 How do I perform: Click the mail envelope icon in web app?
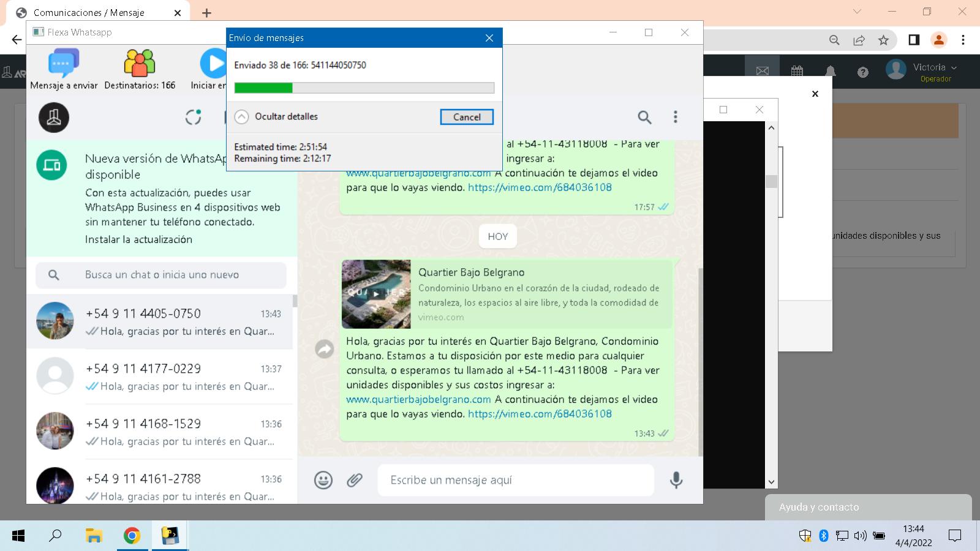762,72
